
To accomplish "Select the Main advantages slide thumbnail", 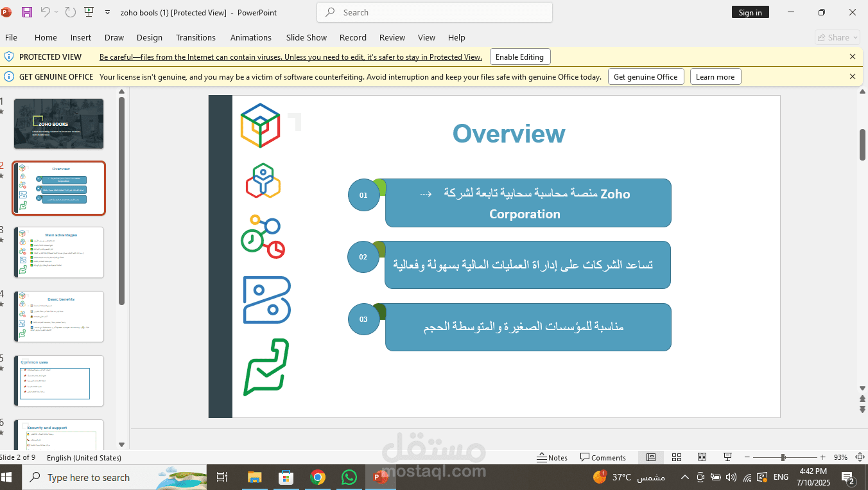I will click(x=59, y=252).
